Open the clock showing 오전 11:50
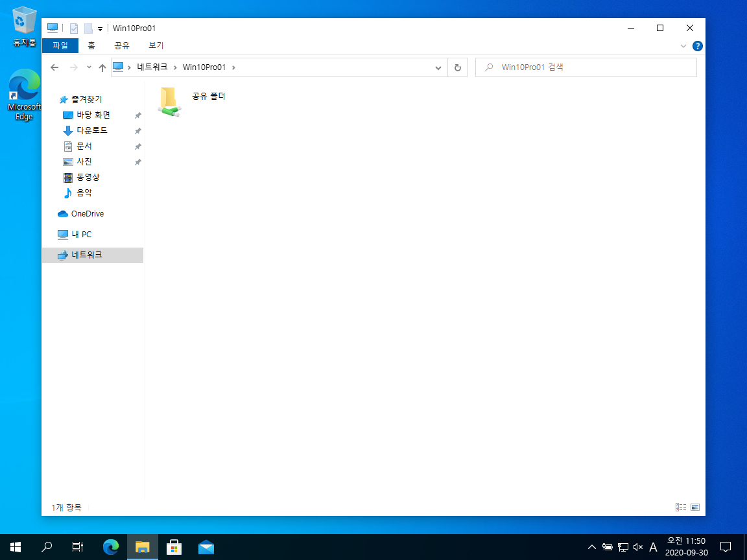The height and width of the screenshot is (560, 747). point(686,547)
